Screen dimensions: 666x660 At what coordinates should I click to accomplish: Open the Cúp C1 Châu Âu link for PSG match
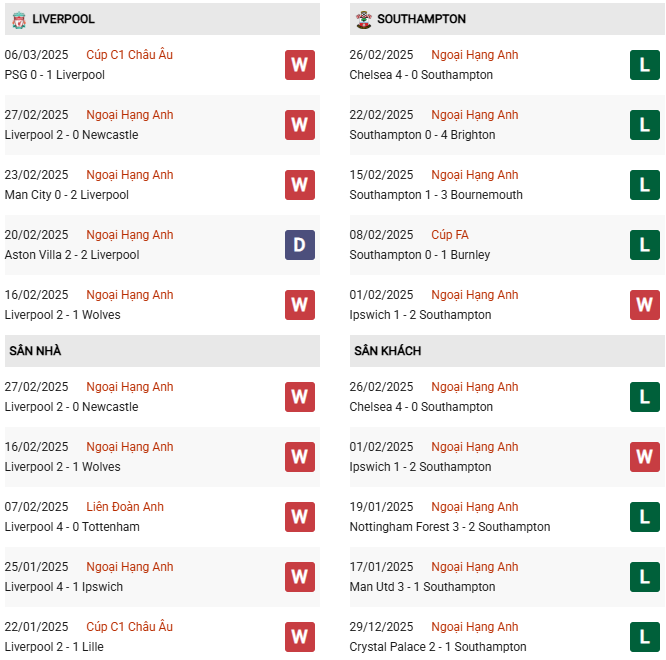129,55
